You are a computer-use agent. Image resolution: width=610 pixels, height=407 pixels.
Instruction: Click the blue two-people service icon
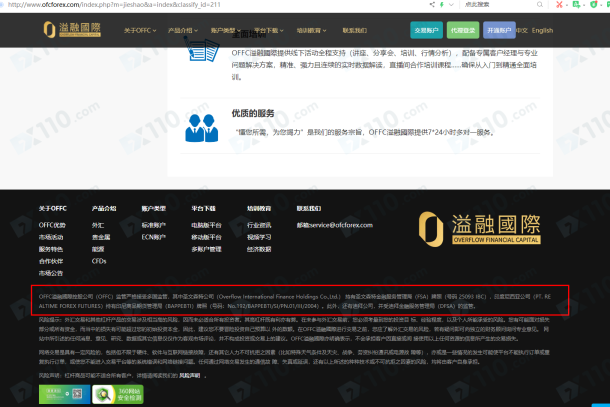click(x=202, y=128)
